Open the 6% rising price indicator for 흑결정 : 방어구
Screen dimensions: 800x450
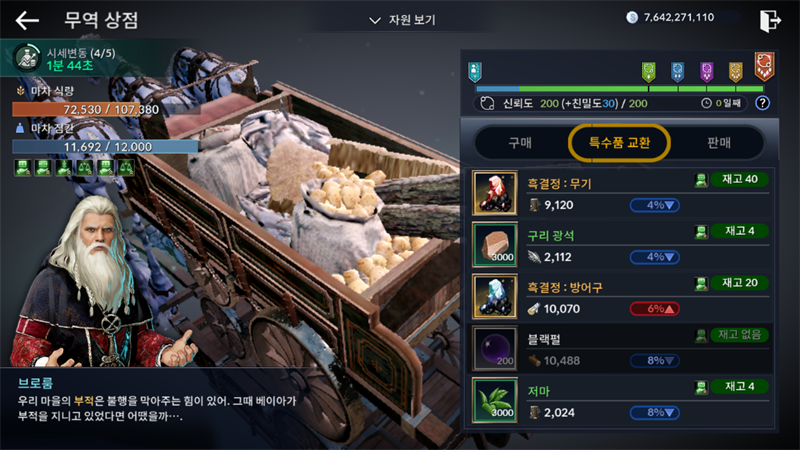(x=655, y=309)
